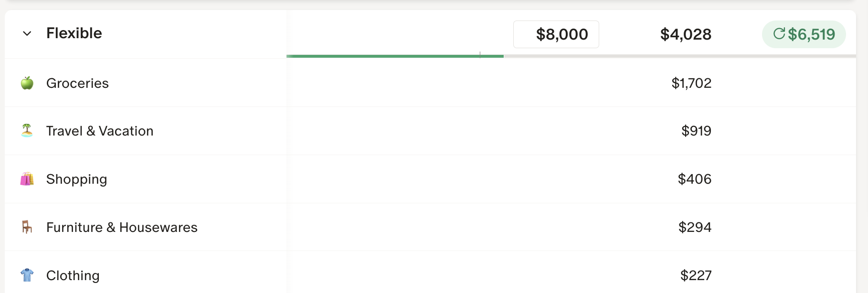Viewport: 868px width, 293px height.
Task: Click the Flexible group heading
Action: coord(74,33)
